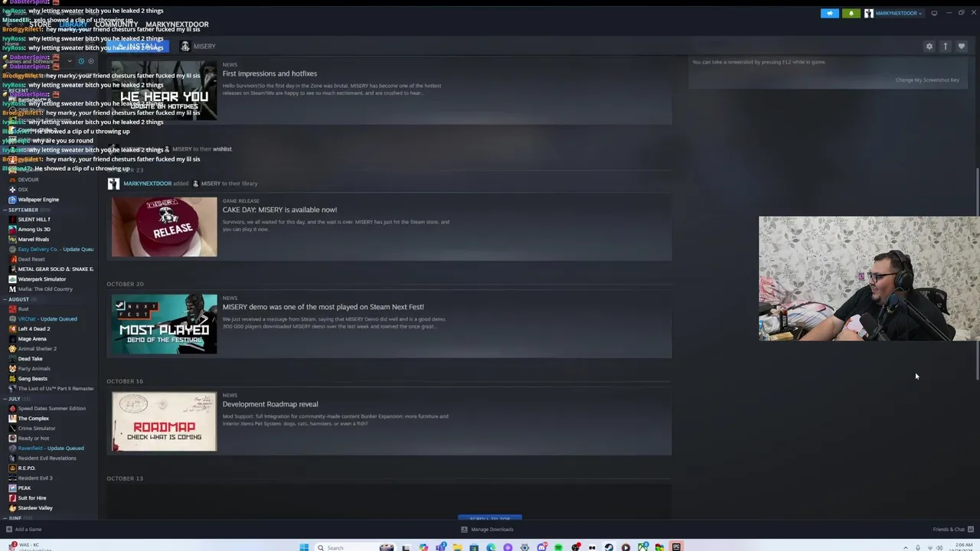
Task: Open Friends & Chat
Action: pos(953,530)
